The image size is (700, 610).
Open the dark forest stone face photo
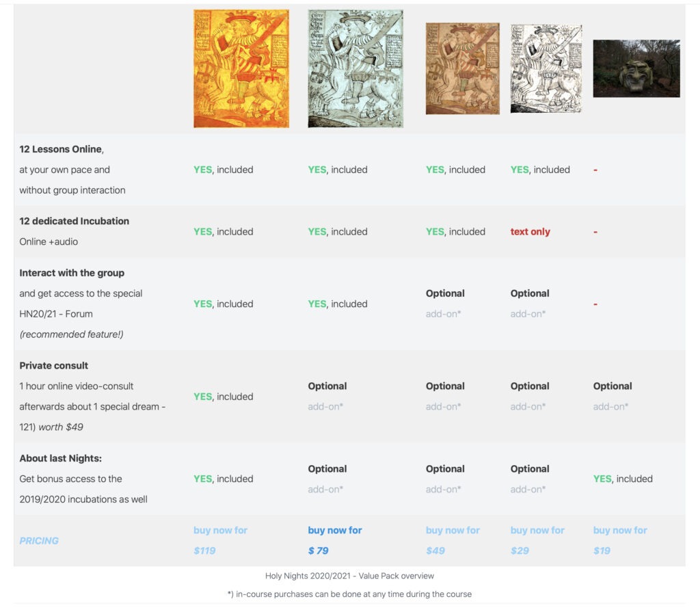(636, 68)
